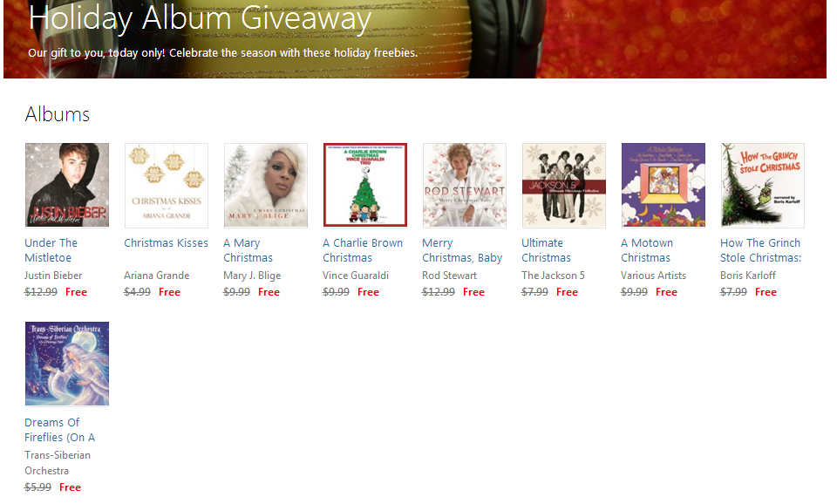The width and height of the screenshot is (837, 504).
Task: Open the A Mary Christmas title link
Action: [248, 250]
